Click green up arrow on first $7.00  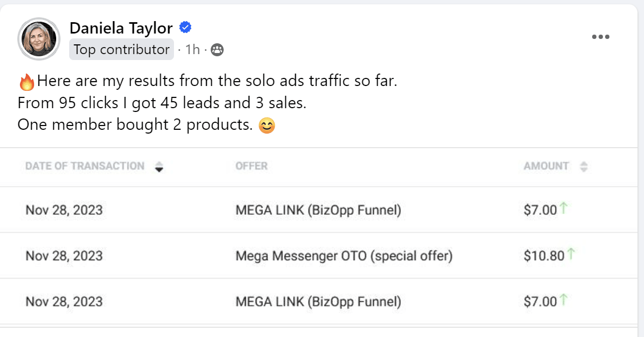[563, 209]
